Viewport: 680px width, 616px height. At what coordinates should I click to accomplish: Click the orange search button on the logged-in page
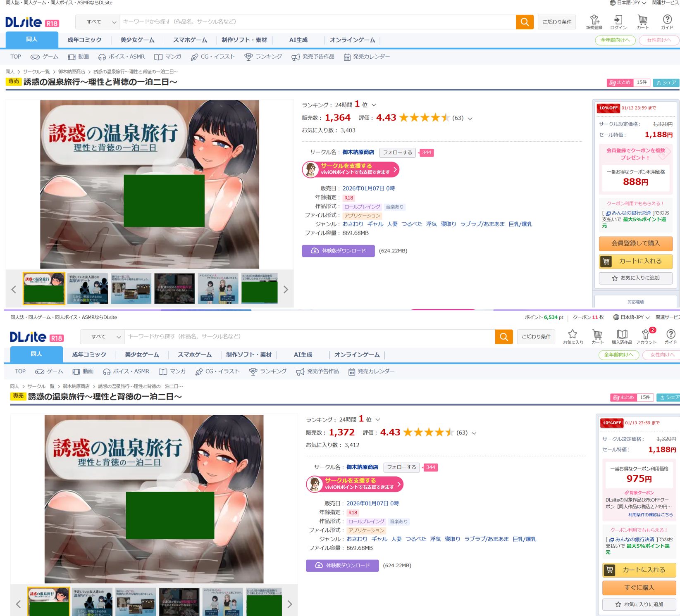click(504, 337)
